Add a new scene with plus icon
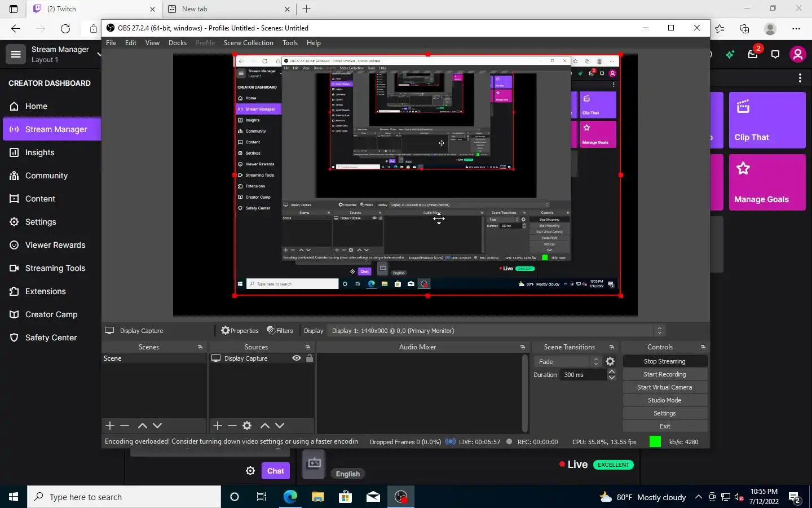 tap(110, 426)
